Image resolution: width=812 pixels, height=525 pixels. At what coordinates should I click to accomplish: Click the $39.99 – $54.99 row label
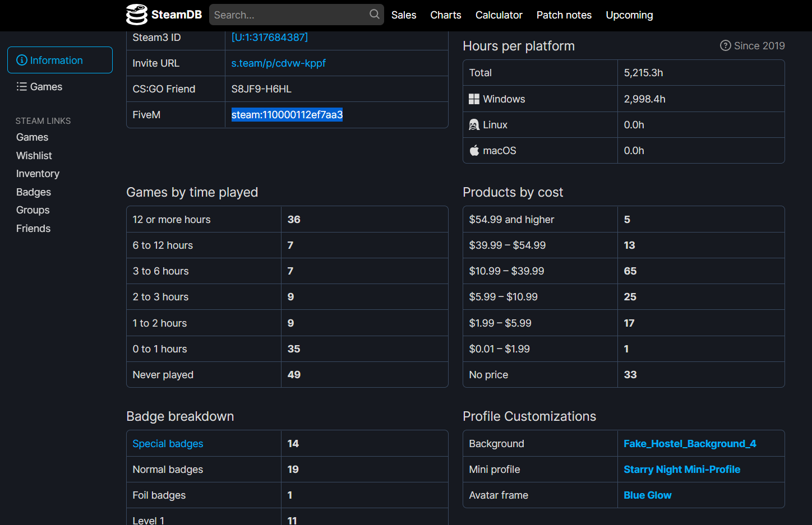coord(507,245)
